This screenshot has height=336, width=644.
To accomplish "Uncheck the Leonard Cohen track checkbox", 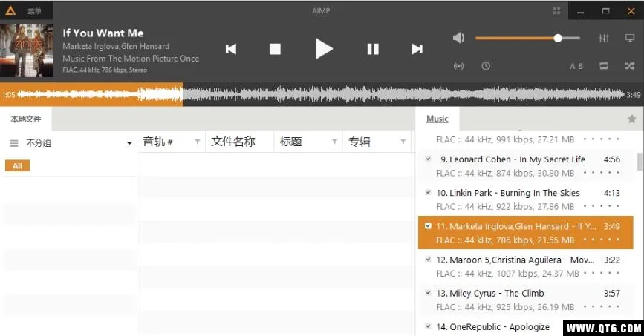I will click(428, 159).
